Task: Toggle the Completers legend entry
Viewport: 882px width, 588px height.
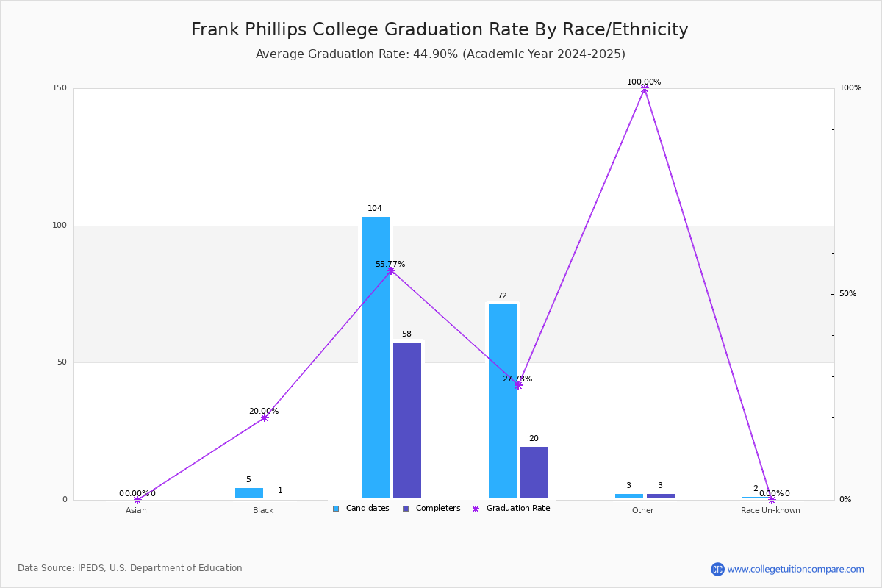Action: (431, 509)
